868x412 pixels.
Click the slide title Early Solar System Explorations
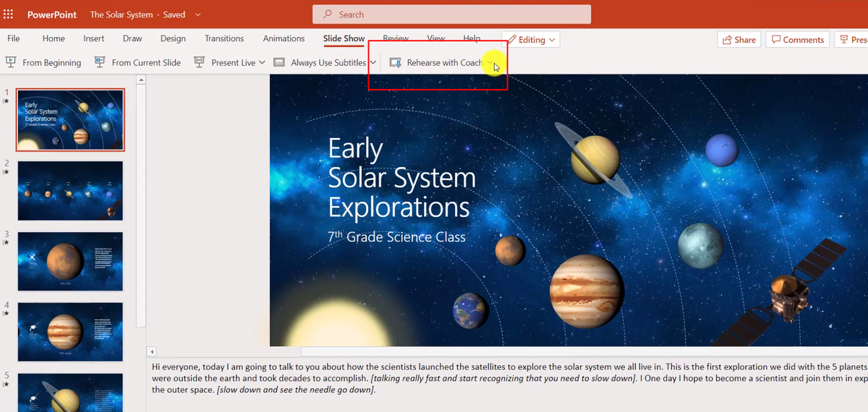[401, 178]
